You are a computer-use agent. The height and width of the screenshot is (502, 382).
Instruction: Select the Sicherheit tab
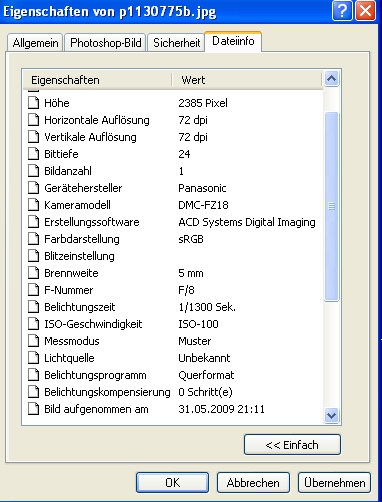(x=176, y=43)
